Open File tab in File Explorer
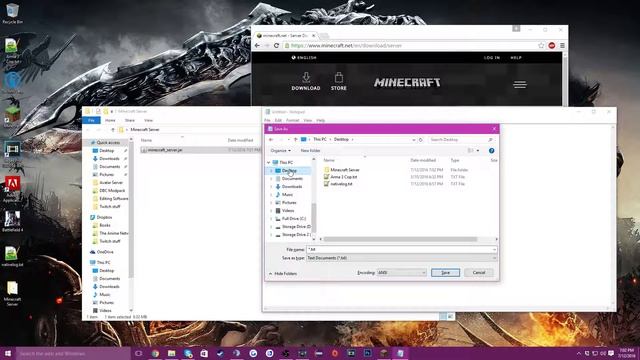 tap(91, 120)
